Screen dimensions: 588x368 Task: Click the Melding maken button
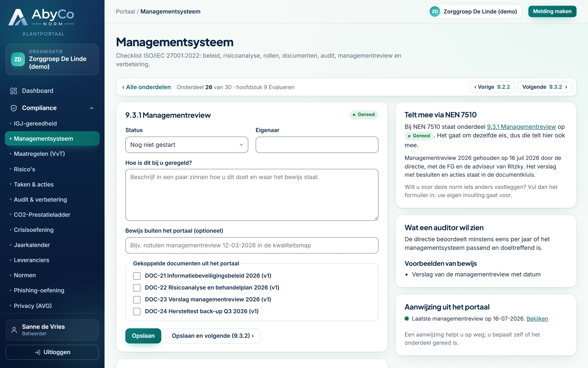[x=552, y=11]
